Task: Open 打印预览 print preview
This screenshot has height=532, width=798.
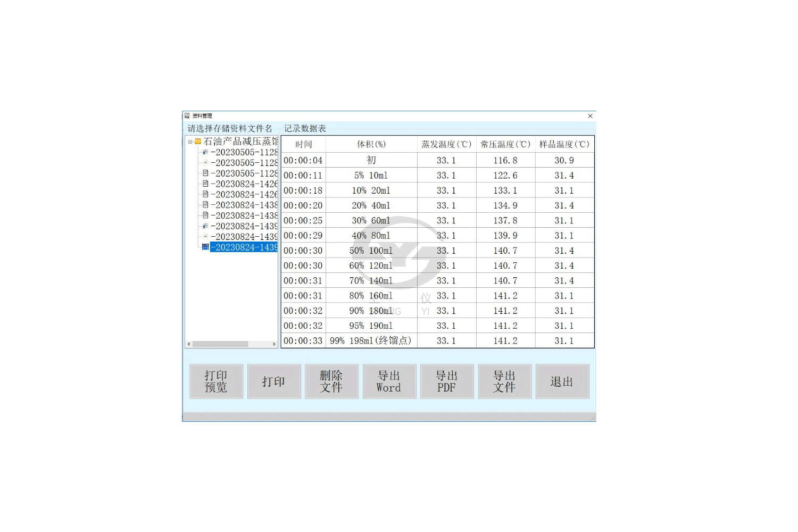Action: (216, 381)
